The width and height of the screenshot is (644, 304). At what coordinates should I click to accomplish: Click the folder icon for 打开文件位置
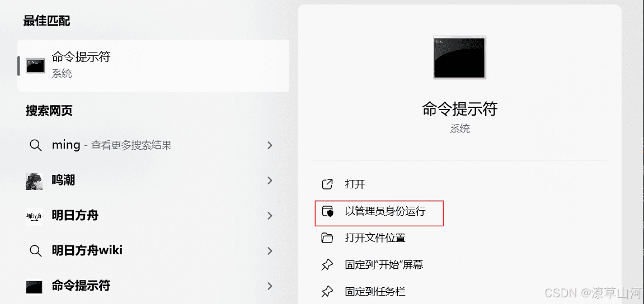pyautogui.click(x=327, y=238)
